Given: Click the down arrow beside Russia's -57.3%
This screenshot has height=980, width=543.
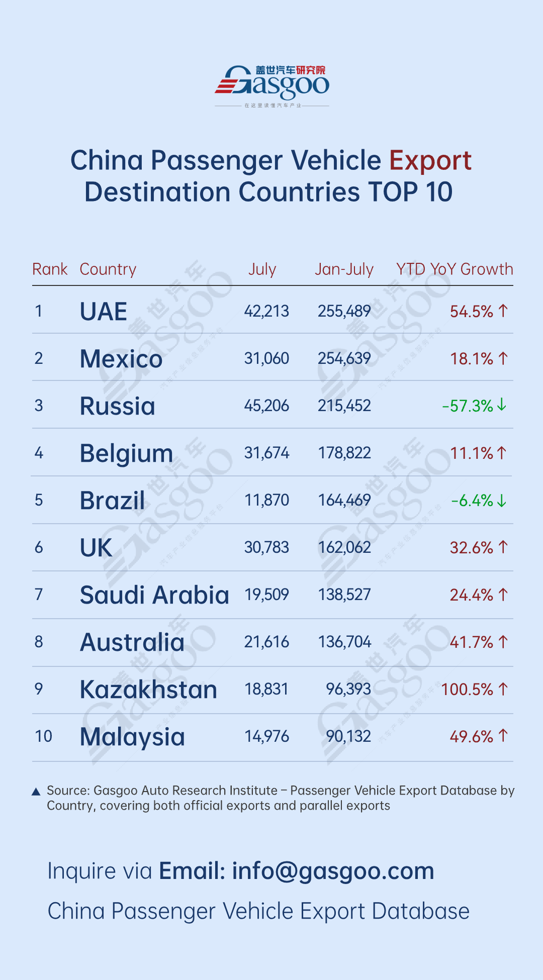Looking at the screenshot, I should (501, 405).
